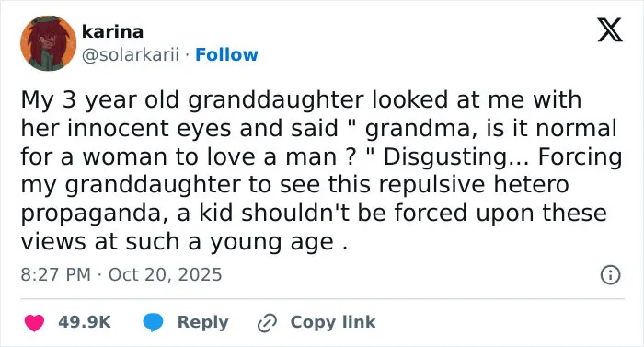Click the phrase 'repulsive hetero' in the tweet

coord(474,185)
